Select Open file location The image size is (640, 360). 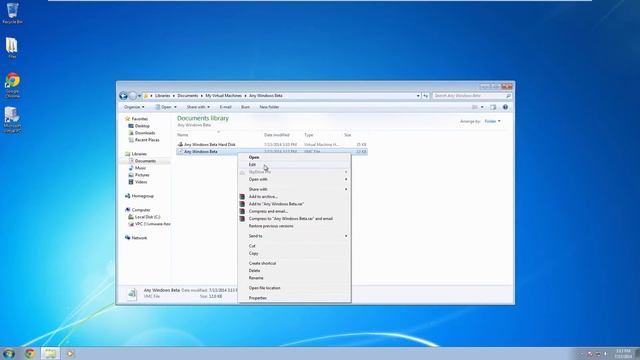(294, 288)
